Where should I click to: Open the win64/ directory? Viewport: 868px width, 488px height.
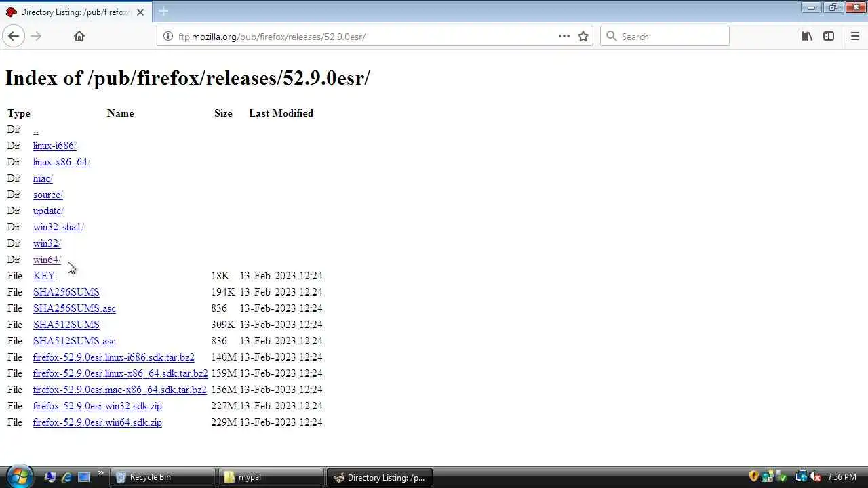[x=47, y=260]
